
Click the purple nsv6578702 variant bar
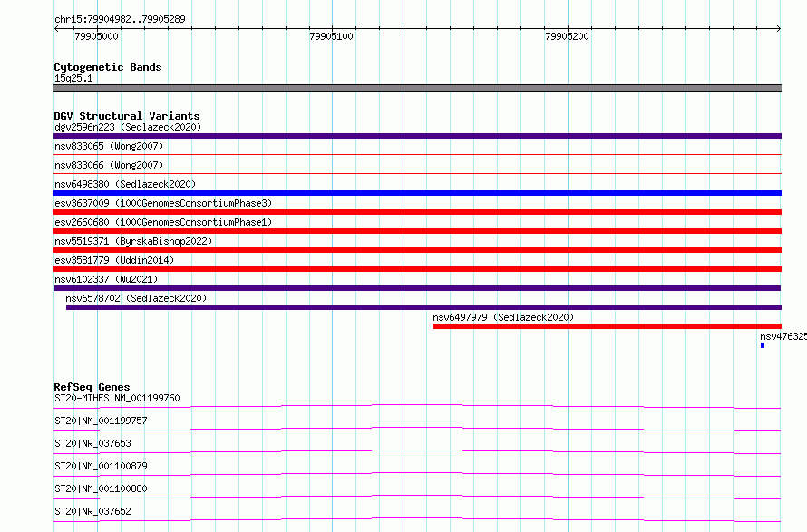[423, 307]
